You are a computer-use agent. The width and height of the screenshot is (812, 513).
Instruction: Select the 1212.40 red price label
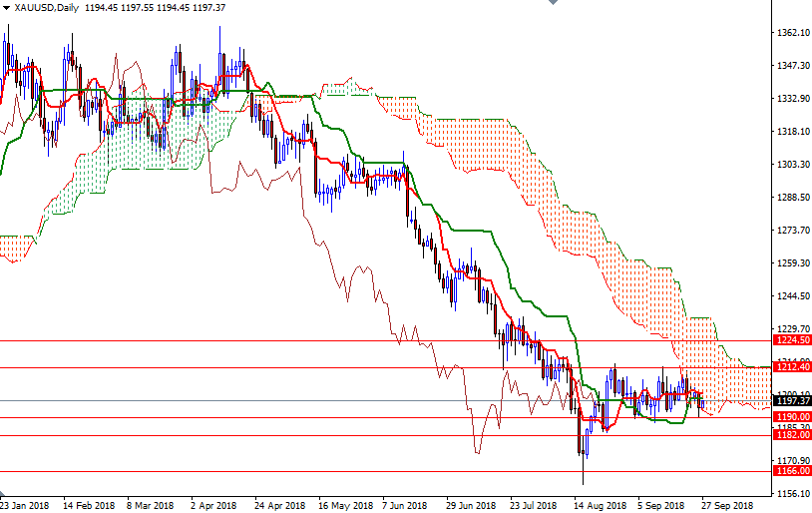792,367
